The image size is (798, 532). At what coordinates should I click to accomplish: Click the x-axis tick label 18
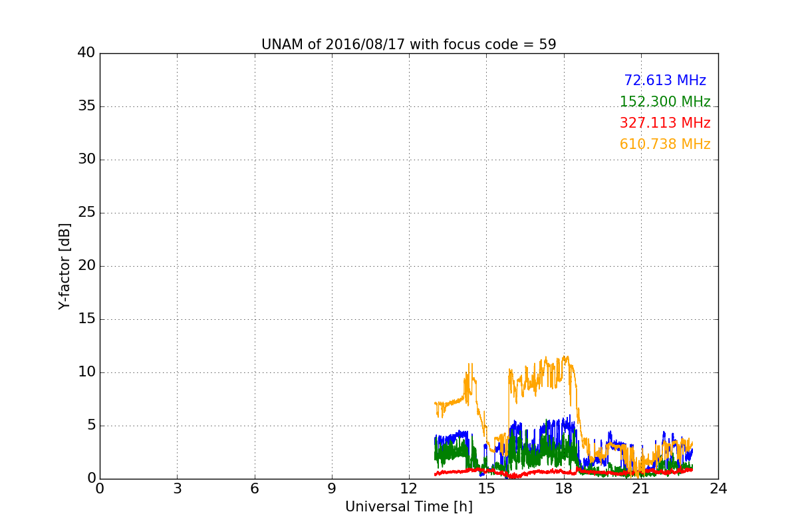(563, 489)
